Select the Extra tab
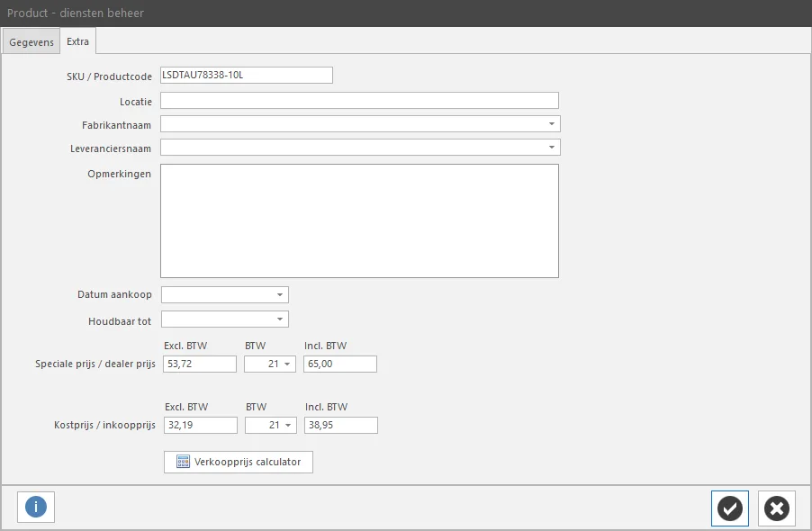 (77, 41)
